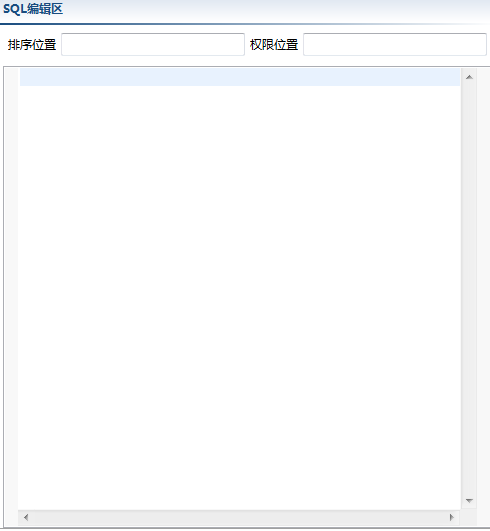Image resolution: width=490 pixels, height=531 pixels.
Task: Click the 排序位置 label
Action: [x=32, y=45]
